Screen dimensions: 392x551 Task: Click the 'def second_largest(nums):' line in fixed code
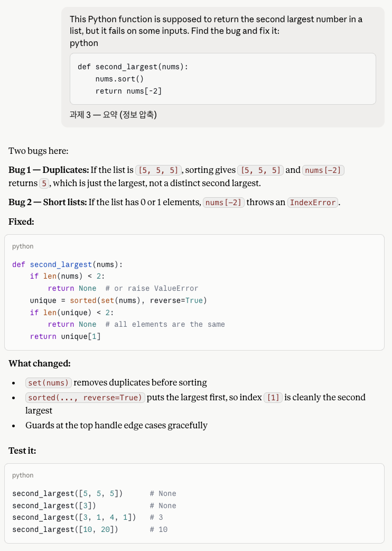coord(68,264)
